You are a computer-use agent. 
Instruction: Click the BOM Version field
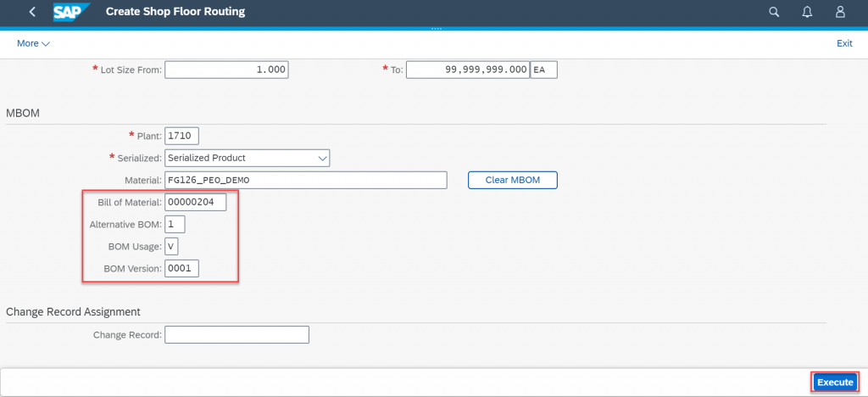click(x=181, y=269)
